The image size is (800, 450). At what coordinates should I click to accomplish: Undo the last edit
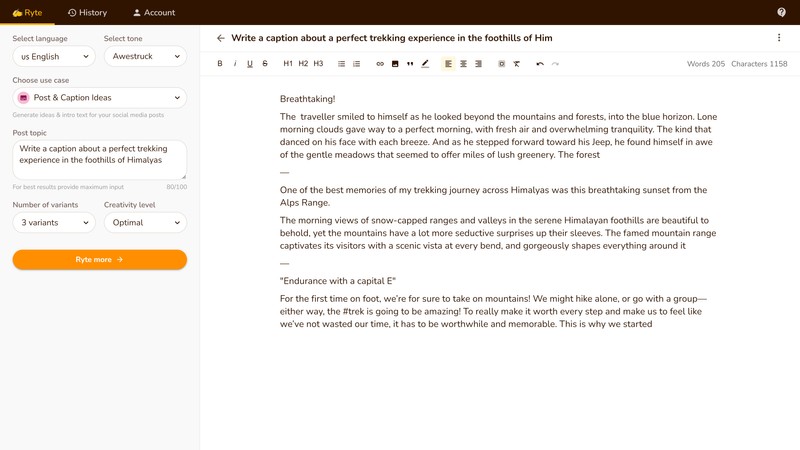pos(540,64)
